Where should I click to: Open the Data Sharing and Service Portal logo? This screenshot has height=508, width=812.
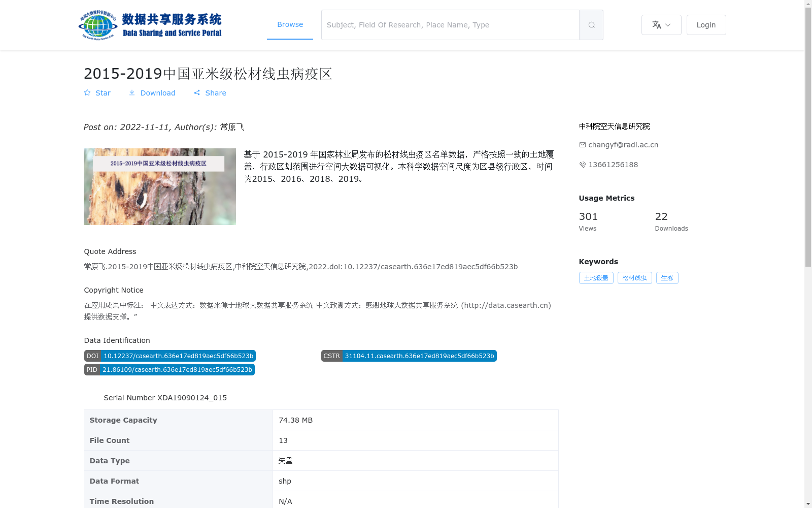(x=150, y=25)
